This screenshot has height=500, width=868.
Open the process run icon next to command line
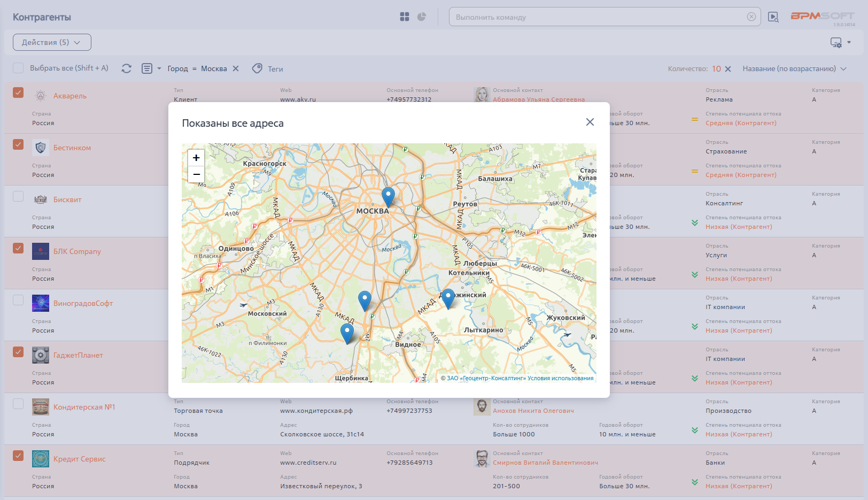click(x=773, y=17)
